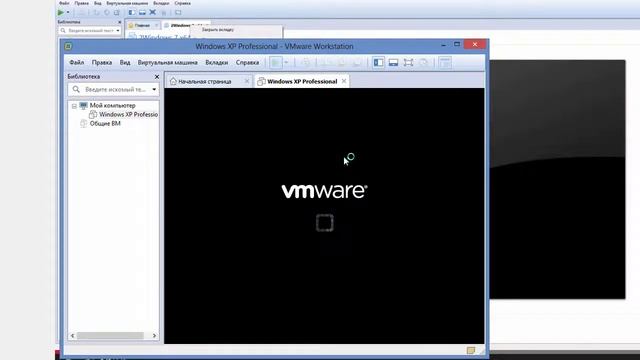The height and width of the screenshot is (360, 640).
Task: Open the Вид menu in the front window
Action: point(125,62)
